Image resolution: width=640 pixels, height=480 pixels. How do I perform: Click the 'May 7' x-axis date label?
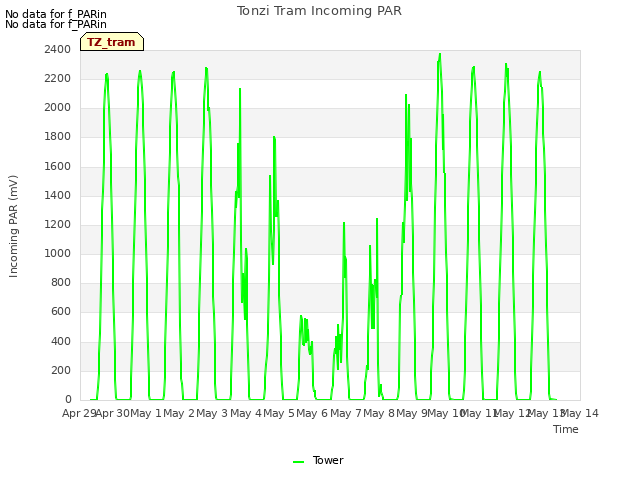pyautogui.click(x=346, y=413)
